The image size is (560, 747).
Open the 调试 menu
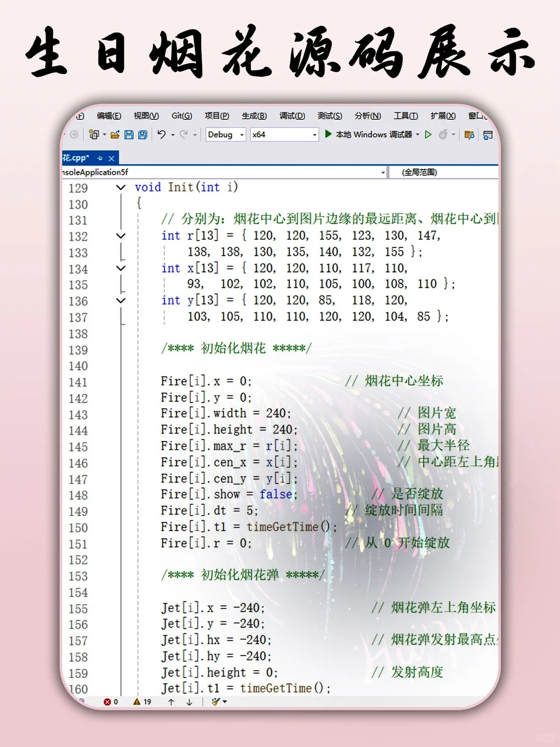(x=292, y=116)
